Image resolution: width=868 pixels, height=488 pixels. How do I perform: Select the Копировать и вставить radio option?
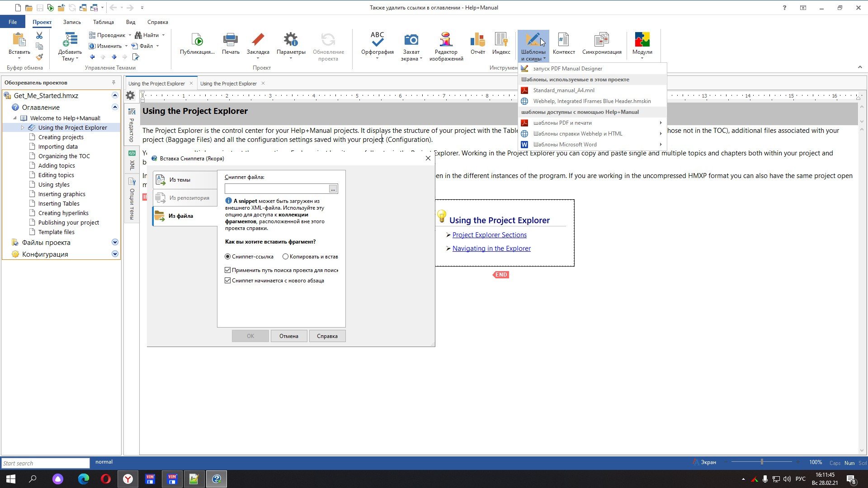[285, 257]
